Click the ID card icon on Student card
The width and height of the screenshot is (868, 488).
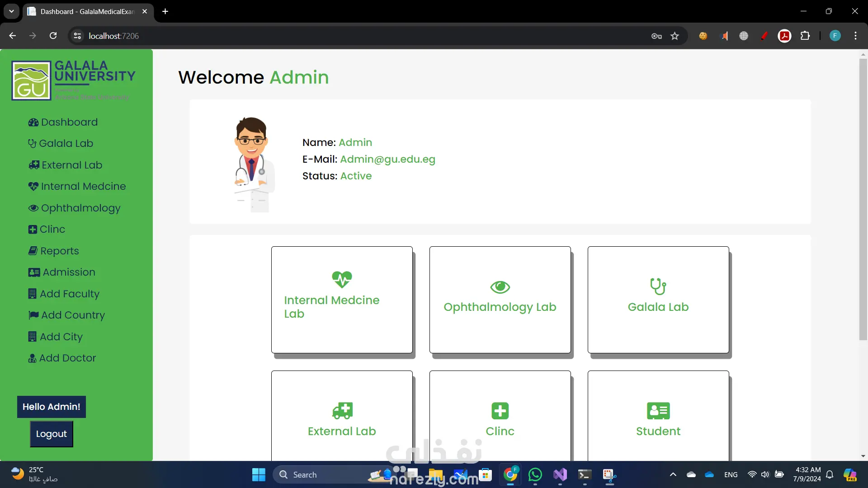(x=658, y=411)
